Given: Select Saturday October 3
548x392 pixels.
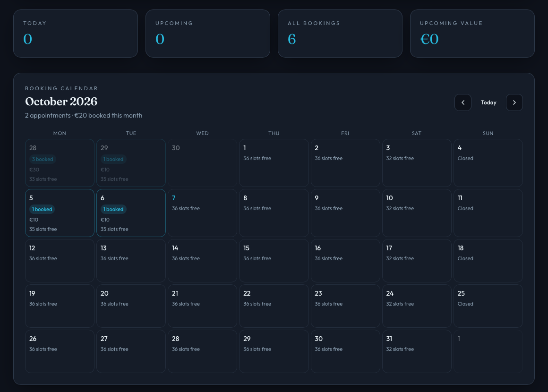Looking at the screenshot, I should (x=417, y=163).
